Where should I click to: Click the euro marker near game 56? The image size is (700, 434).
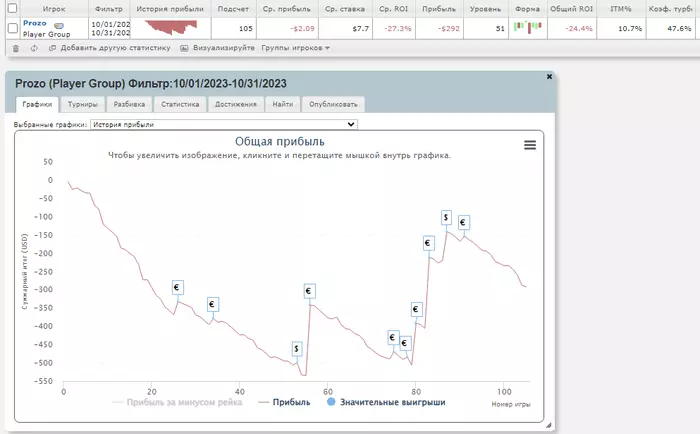coord(309,291)
